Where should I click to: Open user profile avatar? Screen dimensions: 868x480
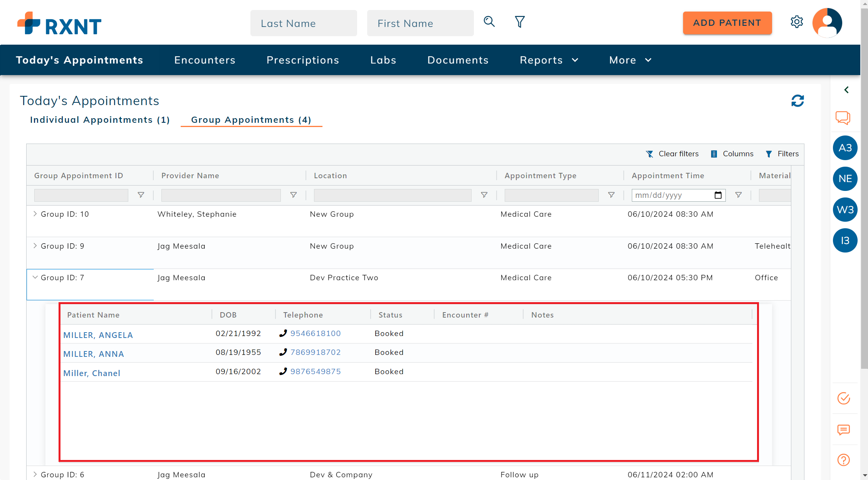tap(827, 23)
